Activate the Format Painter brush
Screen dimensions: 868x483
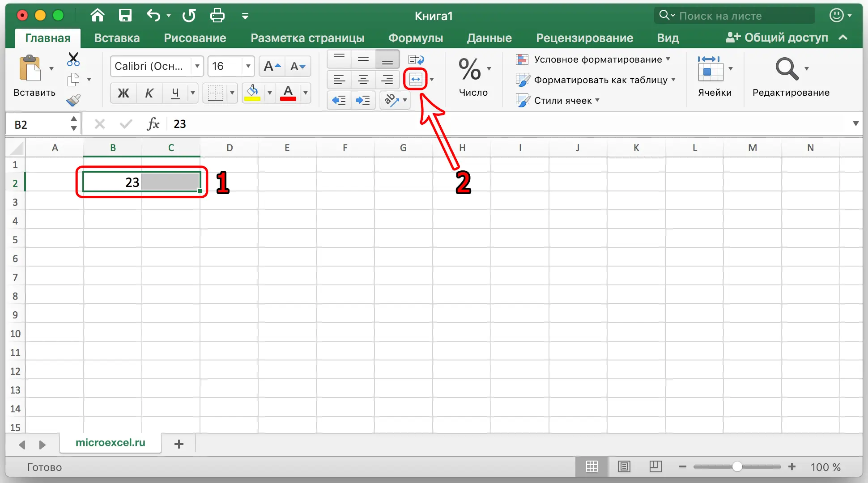(x=73, y=100)
